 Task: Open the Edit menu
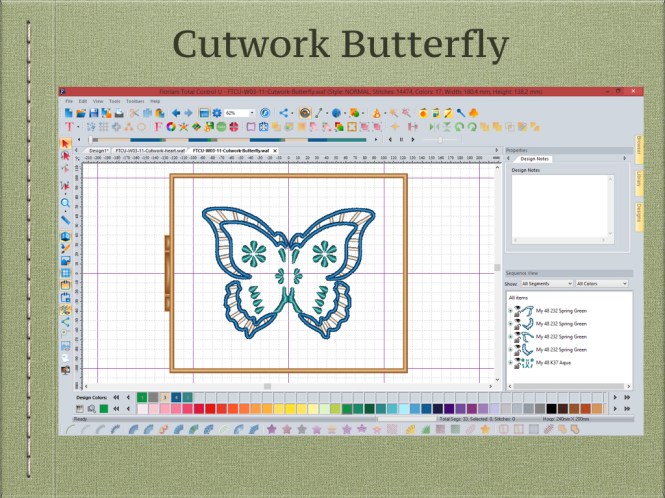click(83, 101)
